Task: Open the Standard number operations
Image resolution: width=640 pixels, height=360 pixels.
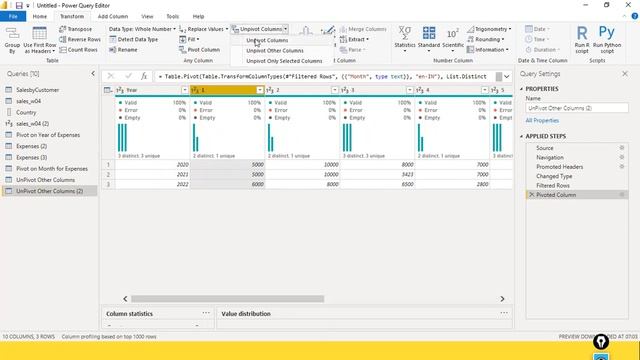Action: pyautogui.click(x=429, y=39)
